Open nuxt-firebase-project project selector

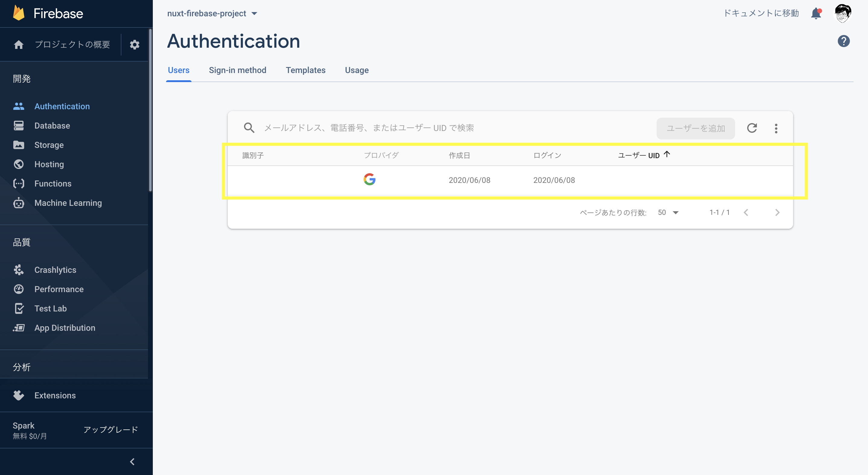(x=212, y=14)
